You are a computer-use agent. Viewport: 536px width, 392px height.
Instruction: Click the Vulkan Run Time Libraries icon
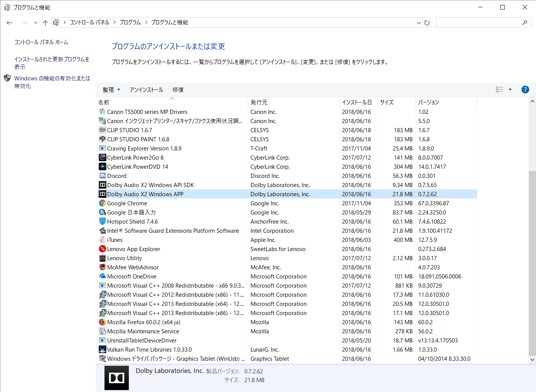pos(102,349)
